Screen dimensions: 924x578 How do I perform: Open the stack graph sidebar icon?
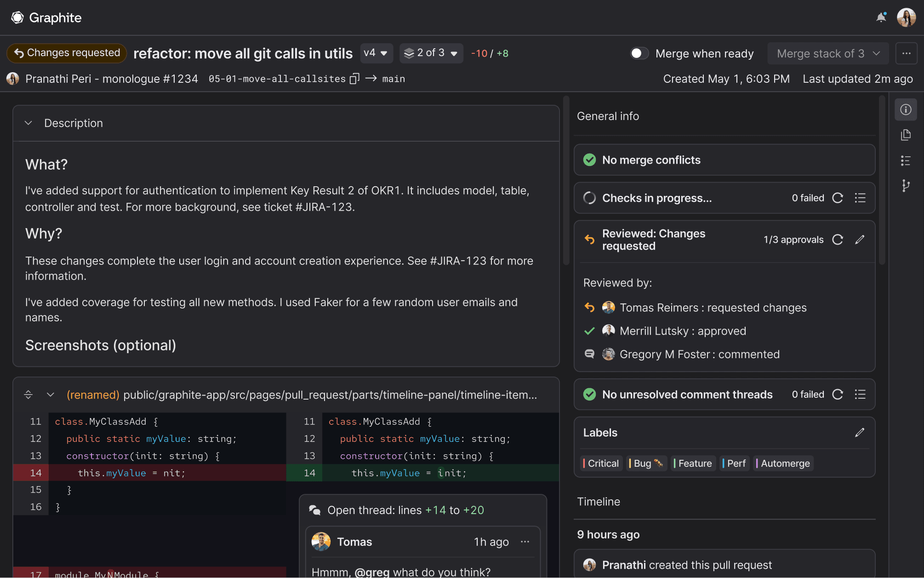click(x=906, y=186)
